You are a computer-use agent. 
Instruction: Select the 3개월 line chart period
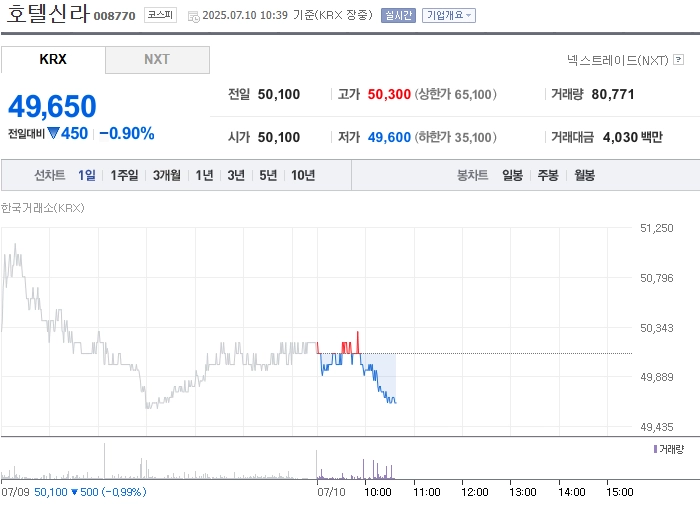167,175
